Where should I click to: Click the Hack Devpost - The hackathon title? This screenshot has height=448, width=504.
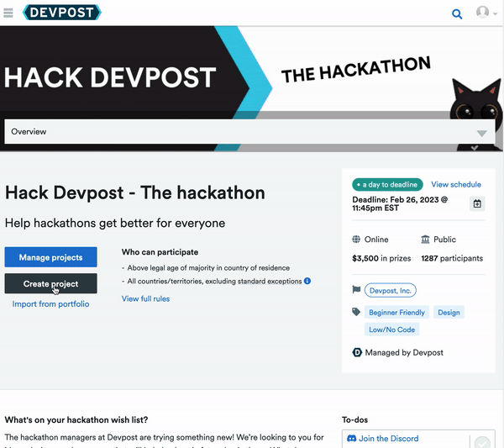coord(135,193)
